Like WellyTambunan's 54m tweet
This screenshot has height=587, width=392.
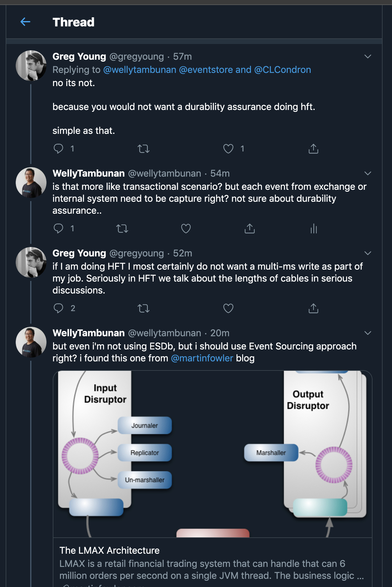[186, 228]
